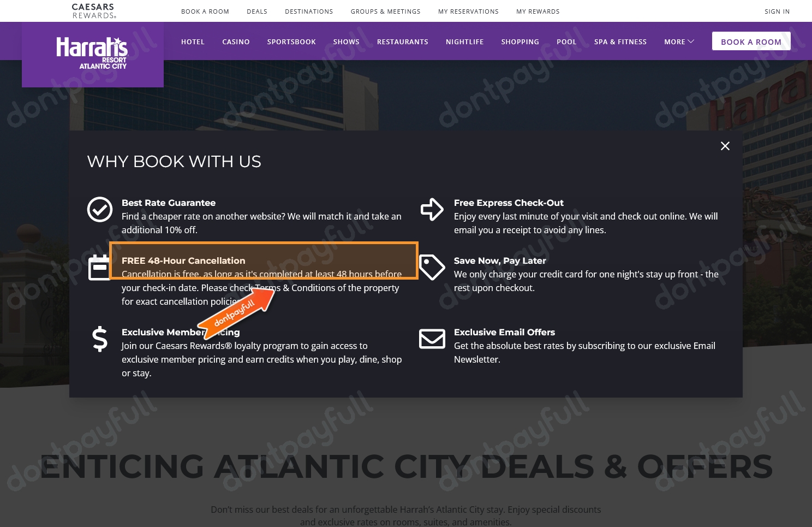Image resolution: width=812 pixels, height=527 pixels.
Task: Click the calendar icon beside FREE 48-Hour Cancellation
Action: (x=100, y=267)
